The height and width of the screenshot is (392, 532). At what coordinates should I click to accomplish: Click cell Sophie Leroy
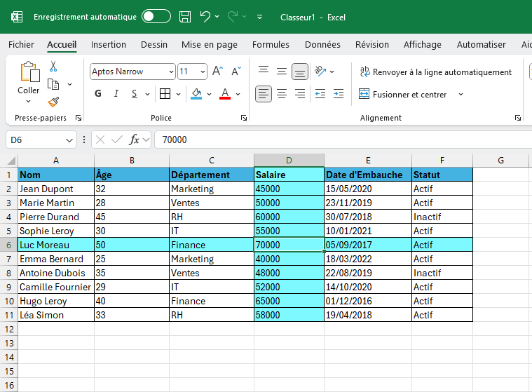[56, 231]
